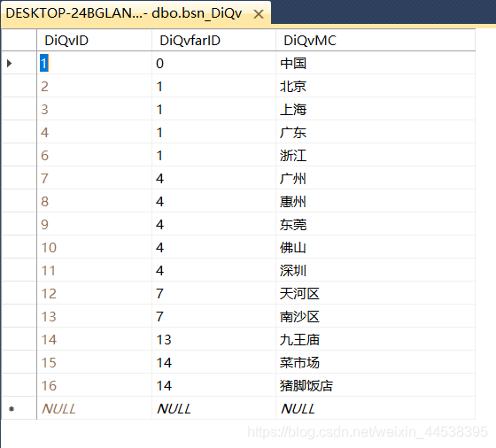Click the cell containing 东莞
The image size is (496, 448).
[x=376, y=225]
